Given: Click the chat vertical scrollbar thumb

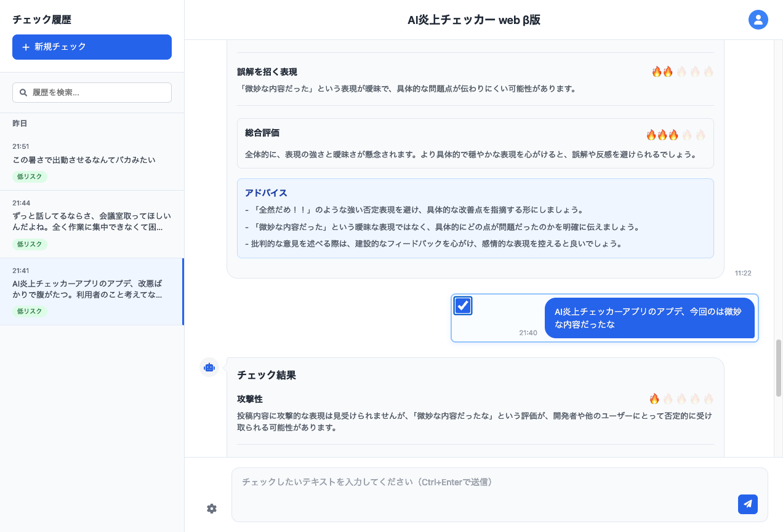Looking at the screenshot, I should (x=779, y=368).
